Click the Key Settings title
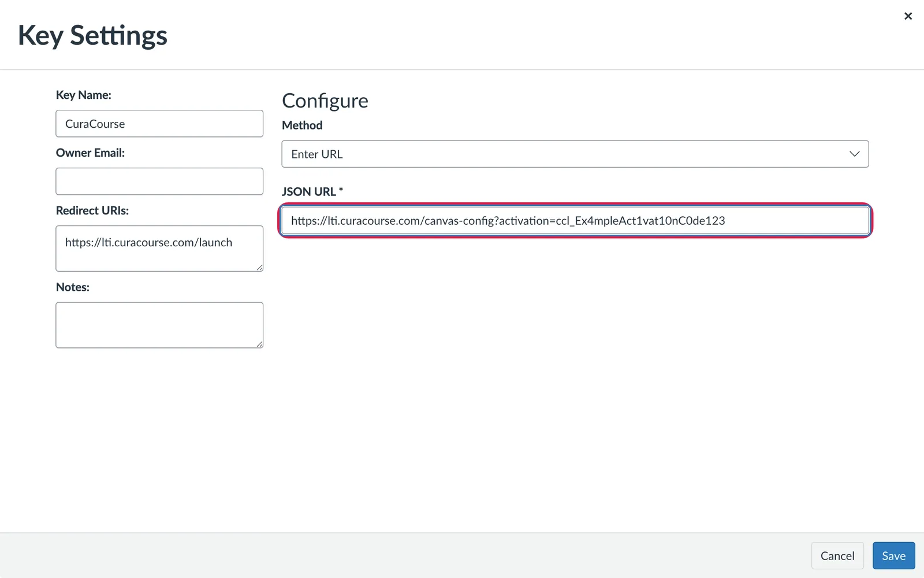The image size is (924, 578). 92,35
